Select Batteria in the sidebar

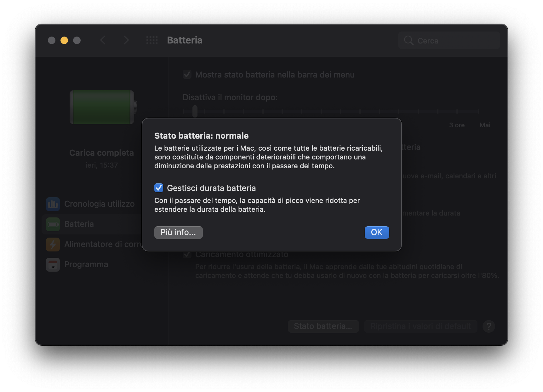91,224
